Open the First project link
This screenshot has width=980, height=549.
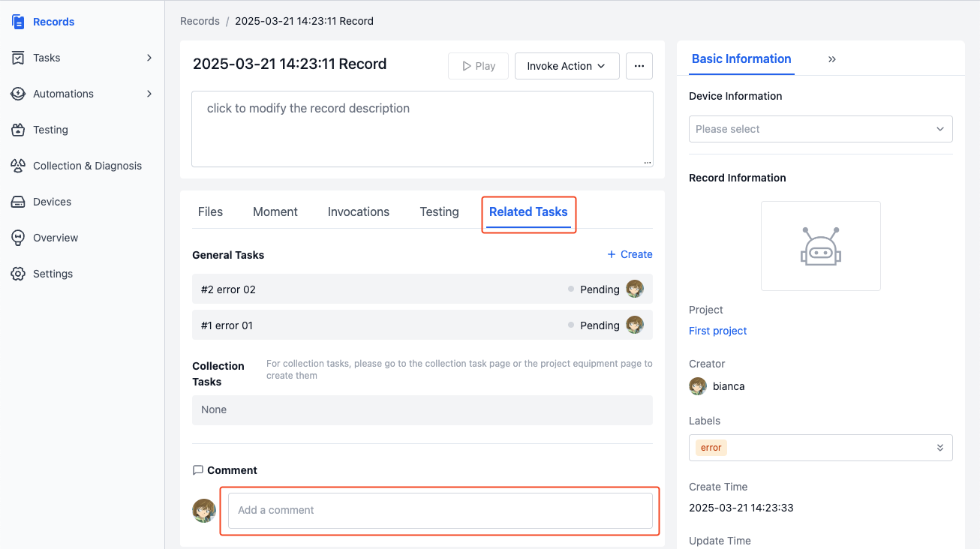point(718,331)
